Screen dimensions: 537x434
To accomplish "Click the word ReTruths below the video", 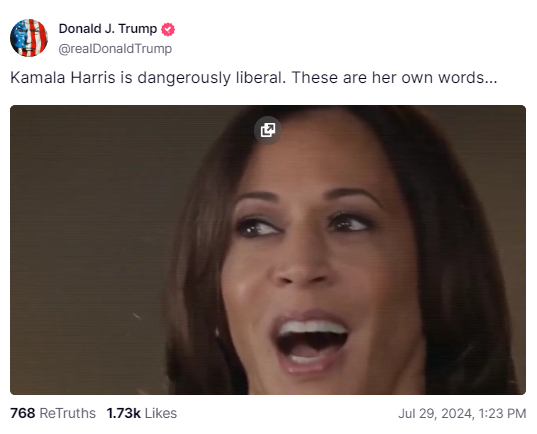I will pos(67,413).
